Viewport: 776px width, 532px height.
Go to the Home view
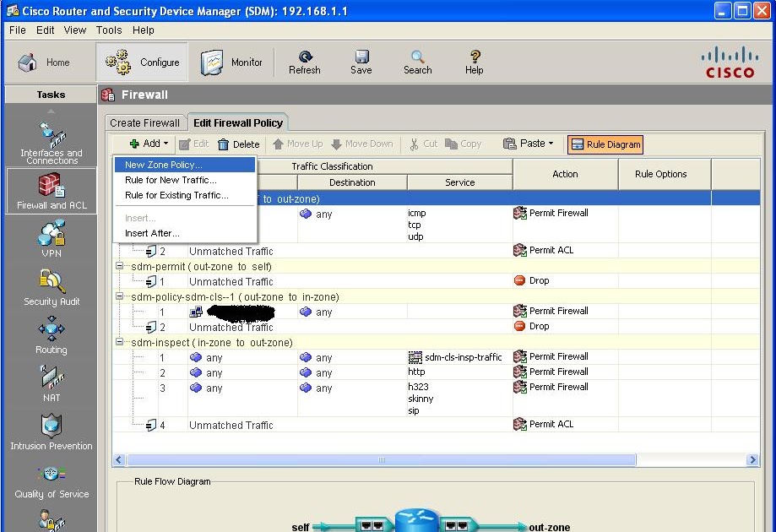(x=44, y=62)
